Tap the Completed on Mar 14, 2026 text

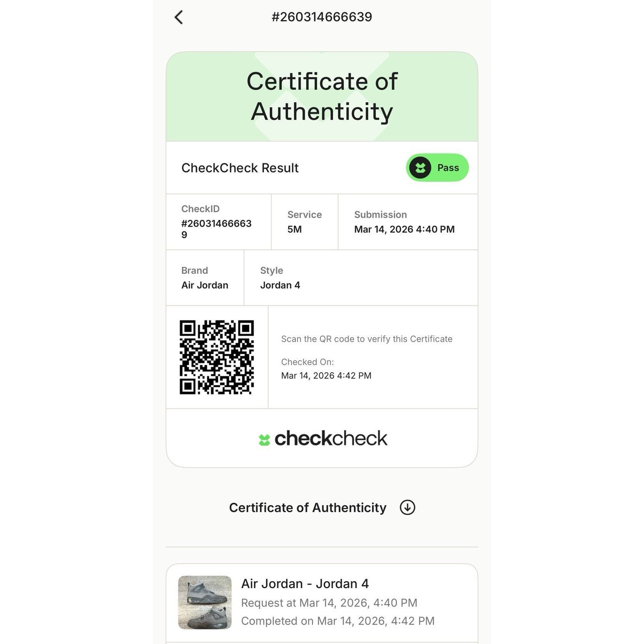[338, 621]
